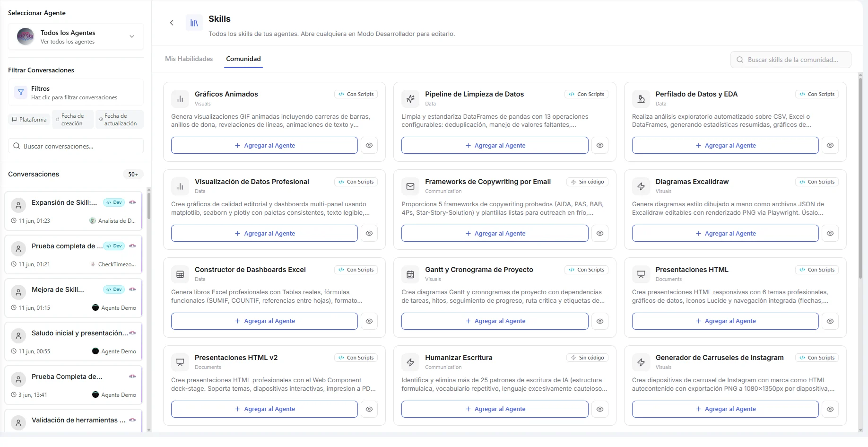Open the Plataforma filter dropdown
This screenshot has height=447, width=868.
pos(29,120)
